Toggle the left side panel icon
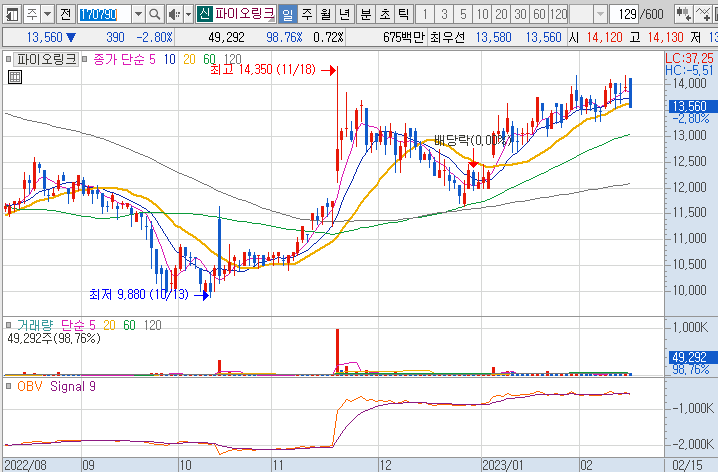 pos(11,14)
